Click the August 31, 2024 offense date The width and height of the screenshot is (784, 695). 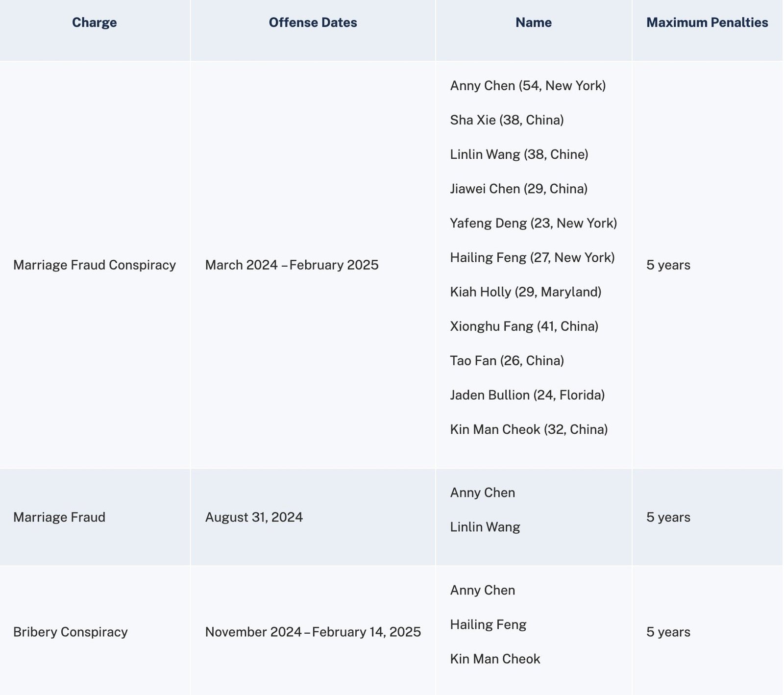253,517
